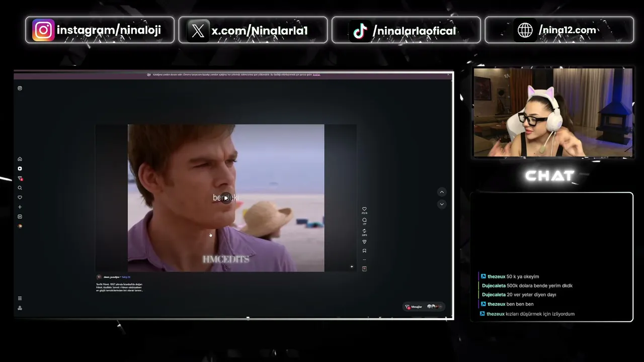
Task: Open the reel's three-dot options menu
Action: pos(364,260)
